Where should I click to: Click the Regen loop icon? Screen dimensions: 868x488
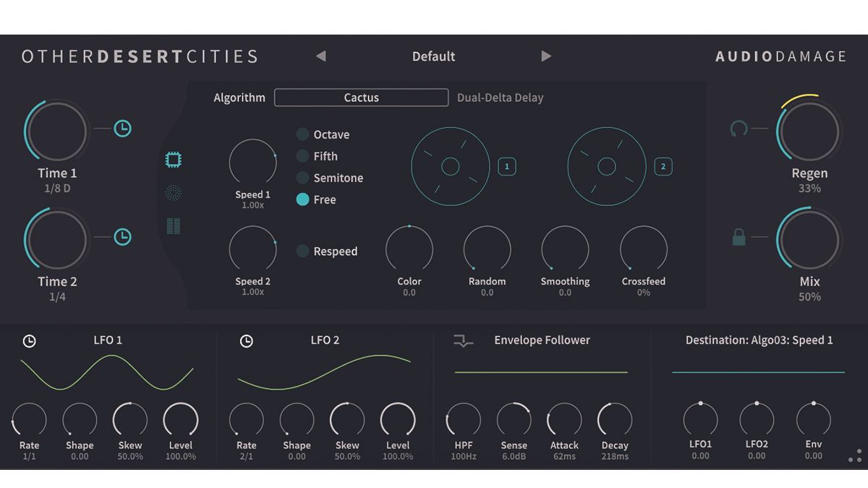[x=739, y=129]
